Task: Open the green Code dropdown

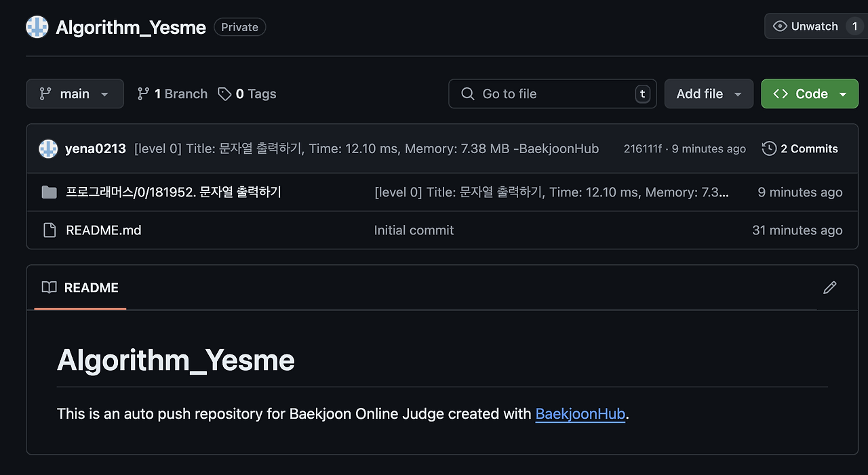Action: tap(810, 94)
